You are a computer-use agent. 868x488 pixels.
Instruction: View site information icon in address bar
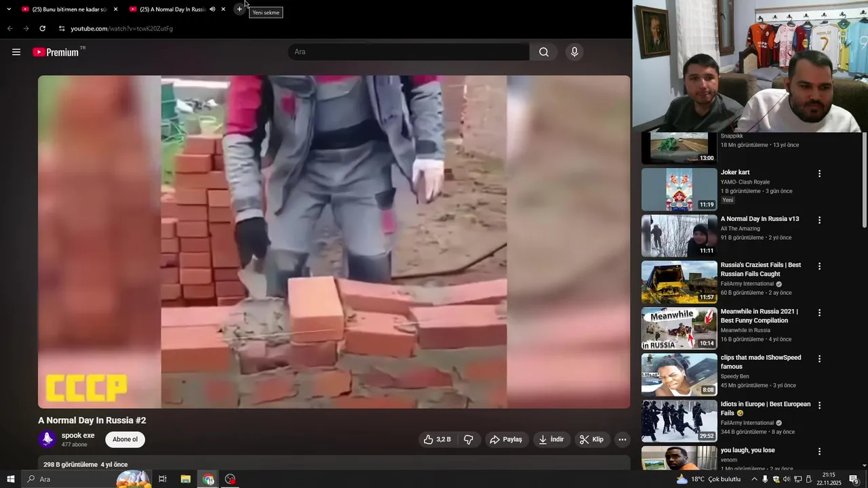pos(62,28)
